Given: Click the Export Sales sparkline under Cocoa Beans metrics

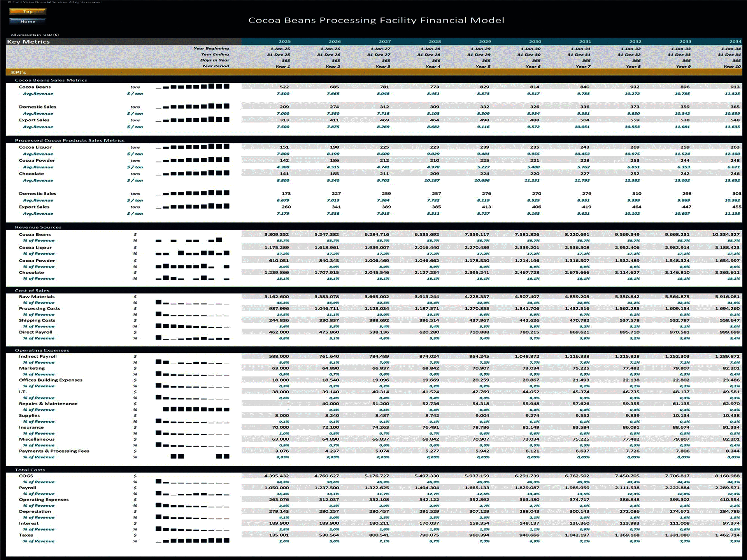Looking at the screenshot, I should click(193, 120).
